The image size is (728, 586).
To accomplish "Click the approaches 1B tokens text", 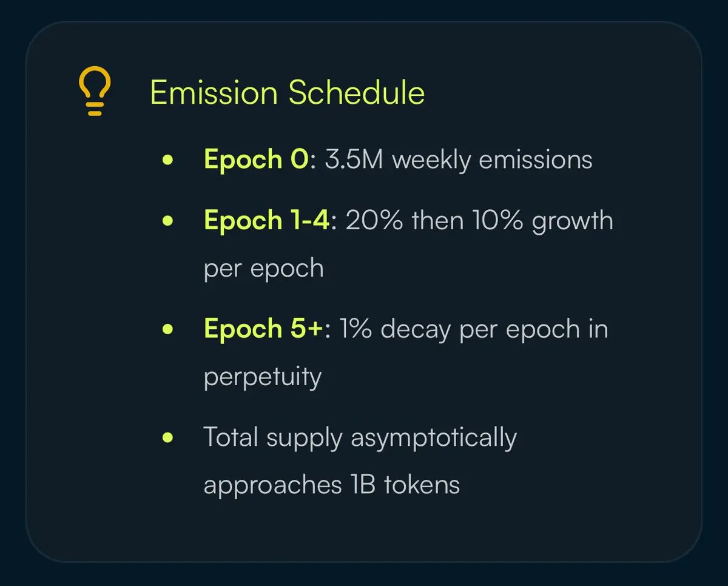I will pos(332,485).
